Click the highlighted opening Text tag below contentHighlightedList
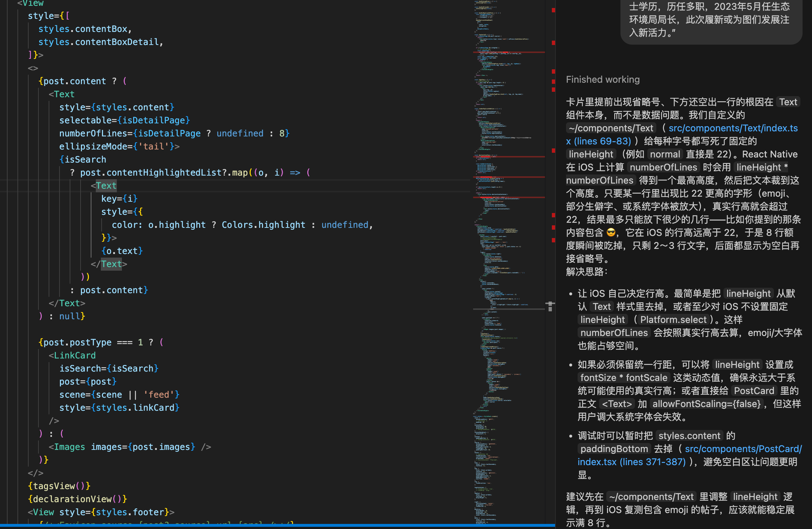Screen dimensions: 812x529 [x=106, y=186]
